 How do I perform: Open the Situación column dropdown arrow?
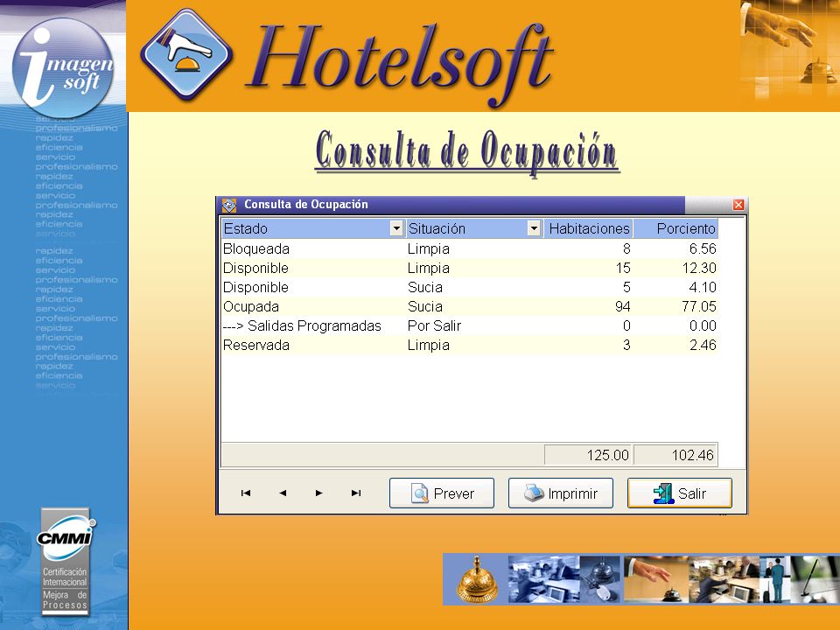point(534,228)
